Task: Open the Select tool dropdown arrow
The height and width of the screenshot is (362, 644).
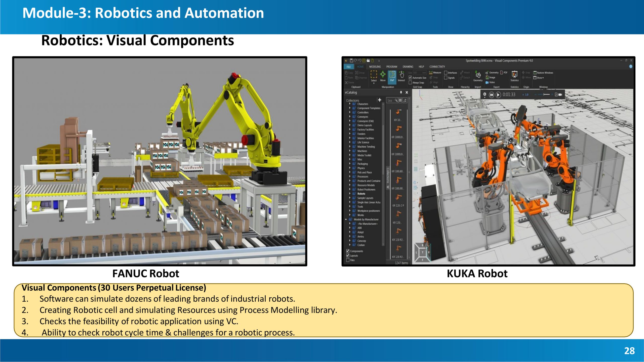Action: click(x=374, y=83)
